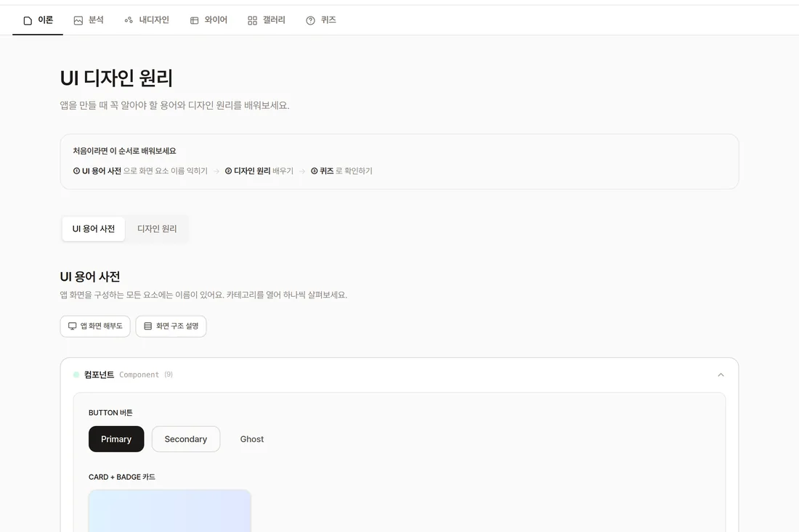The width and height of the screenshot is (799, 532).
Task: Click the UI 용어 사전 section heading
Action: pyautogui.click(x=90, y=277)
